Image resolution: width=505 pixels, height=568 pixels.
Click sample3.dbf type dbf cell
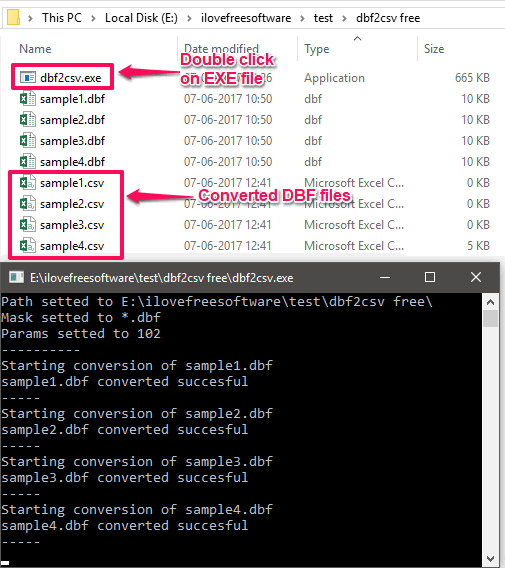tap(313, 141)
